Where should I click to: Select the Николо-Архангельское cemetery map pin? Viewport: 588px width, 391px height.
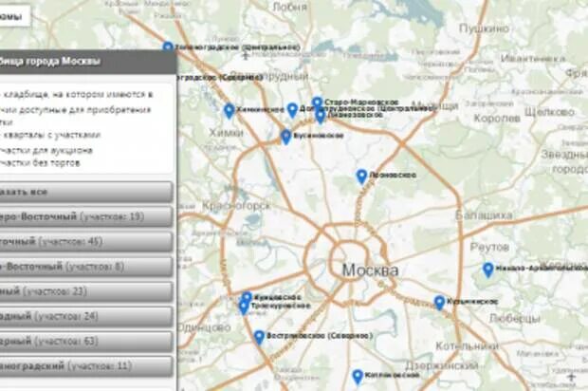click(x=487, y=270)
